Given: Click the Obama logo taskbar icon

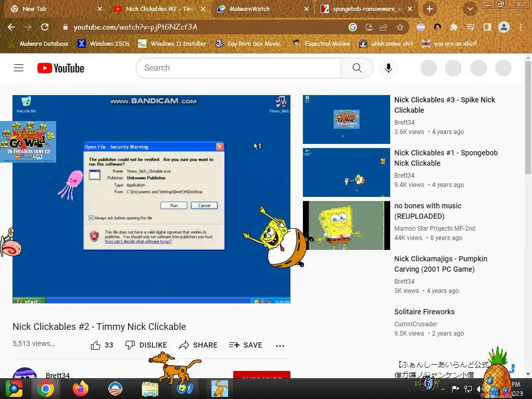Looking at the screenshot, I should tap(115, 389).
